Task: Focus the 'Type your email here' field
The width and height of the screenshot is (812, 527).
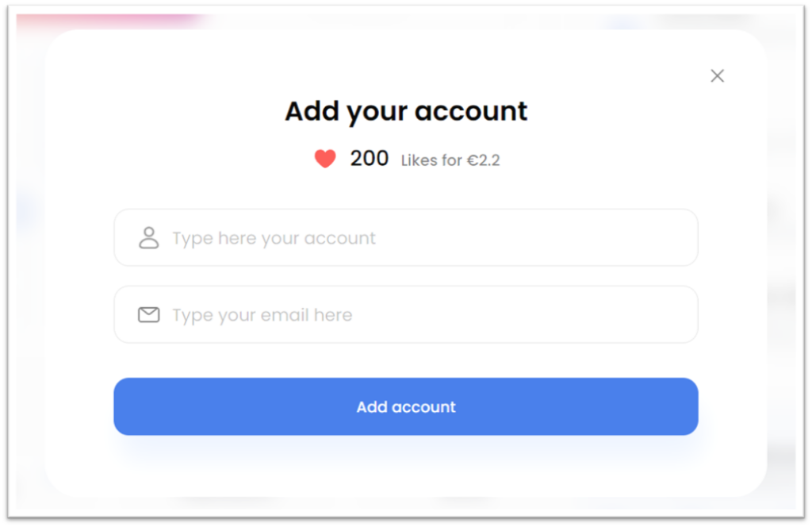Action: pos(406,314)
